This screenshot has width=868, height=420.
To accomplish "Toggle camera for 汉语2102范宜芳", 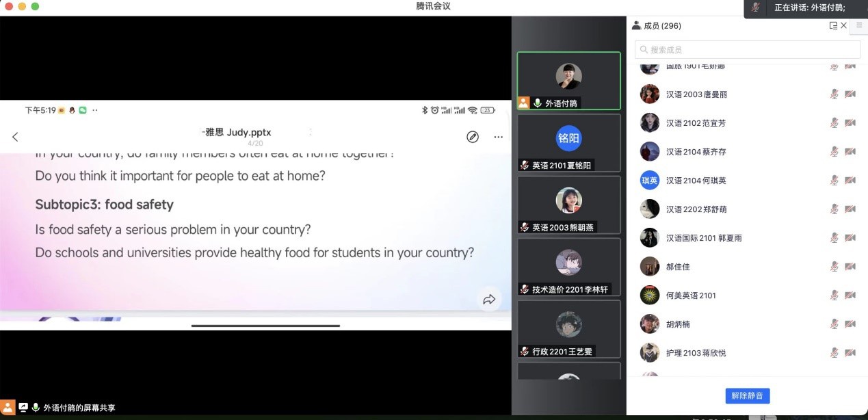I will (x=850, y=123).
